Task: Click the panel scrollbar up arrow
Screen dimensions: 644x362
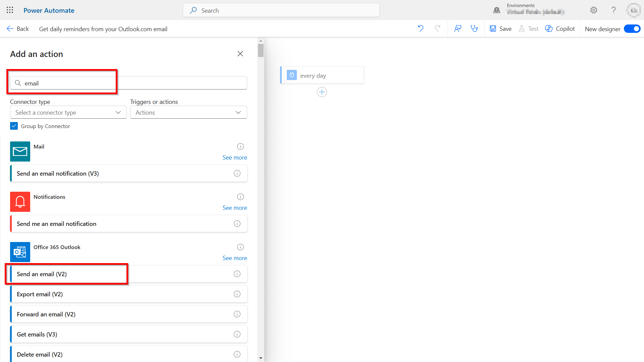Action: point(261,41)
